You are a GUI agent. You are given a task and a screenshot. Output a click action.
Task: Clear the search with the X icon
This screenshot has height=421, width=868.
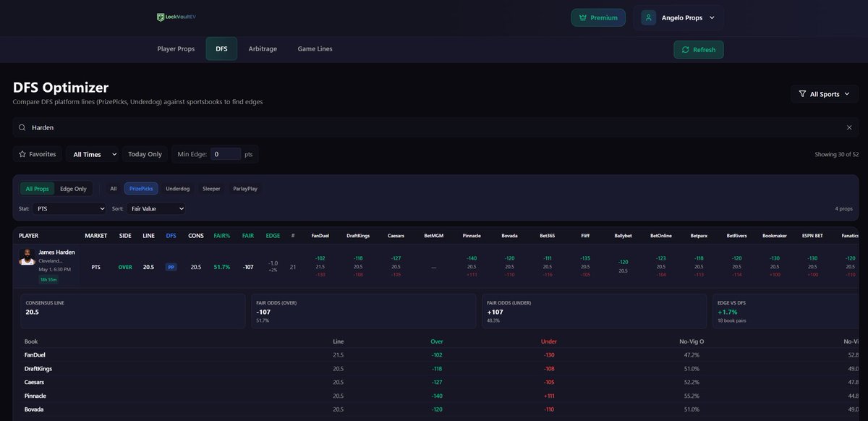[x=849, y=127]
